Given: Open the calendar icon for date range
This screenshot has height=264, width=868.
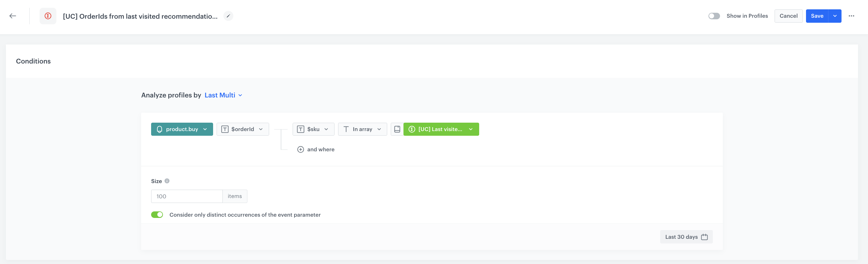Looking at the screenshot, I should [x=704, y=237].
